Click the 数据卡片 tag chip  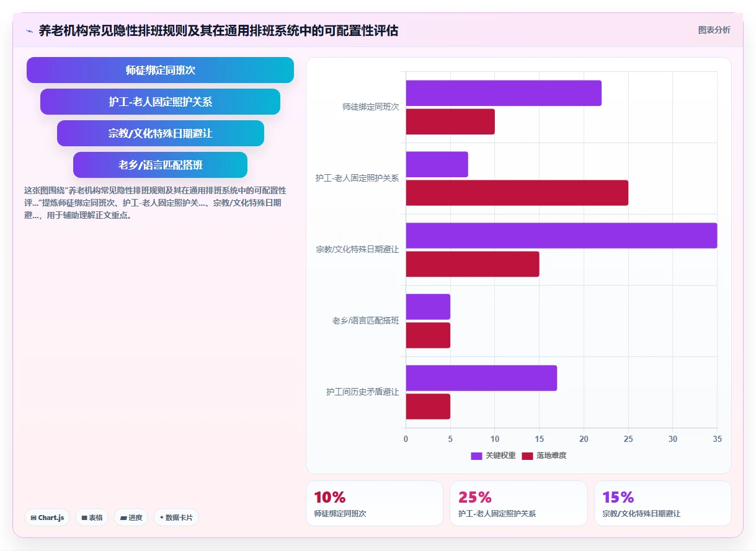pos(176,518)
